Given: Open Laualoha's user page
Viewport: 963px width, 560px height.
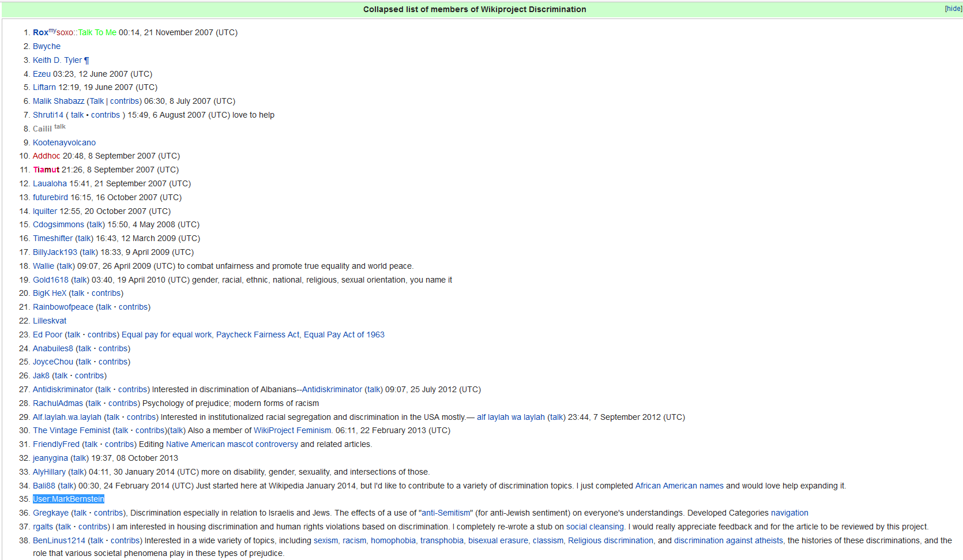Looking at the screenshot, I should (50, 183).
